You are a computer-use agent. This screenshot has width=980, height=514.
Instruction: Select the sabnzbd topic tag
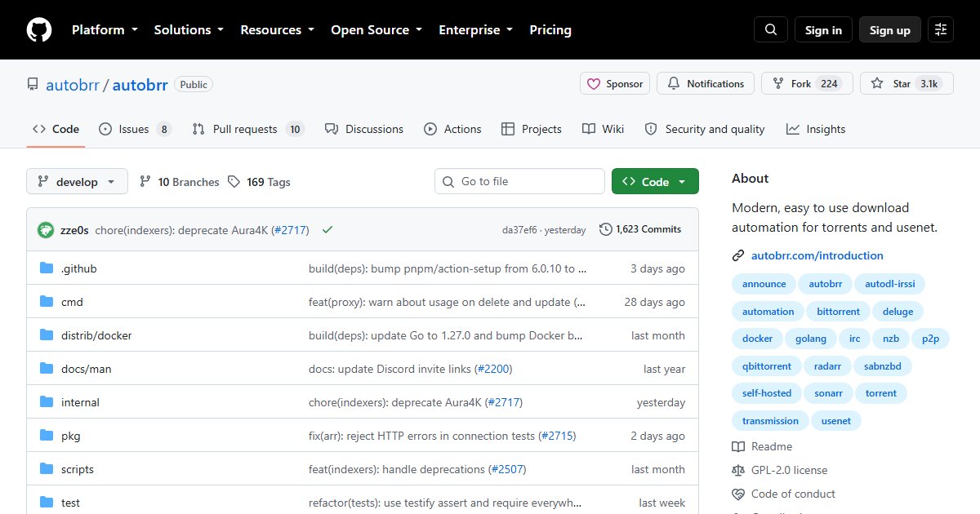[x=883, y=366]
